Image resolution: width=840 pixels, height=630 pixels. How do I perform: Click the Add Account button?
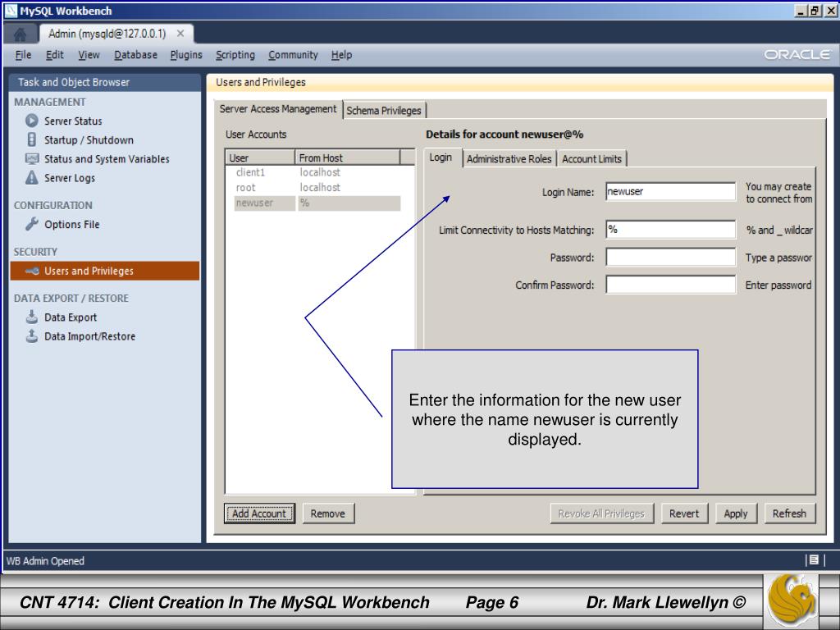tap(259, 514)
